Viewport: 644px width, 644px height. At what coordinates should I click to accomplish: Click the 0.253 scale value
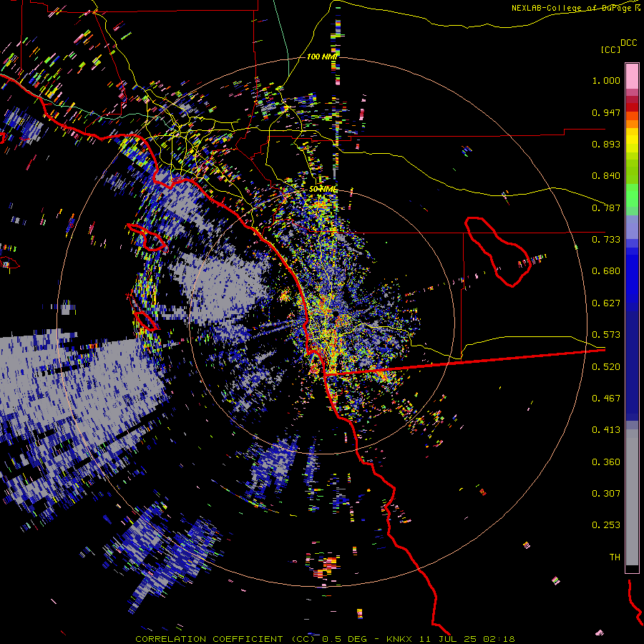coord(606,525)
